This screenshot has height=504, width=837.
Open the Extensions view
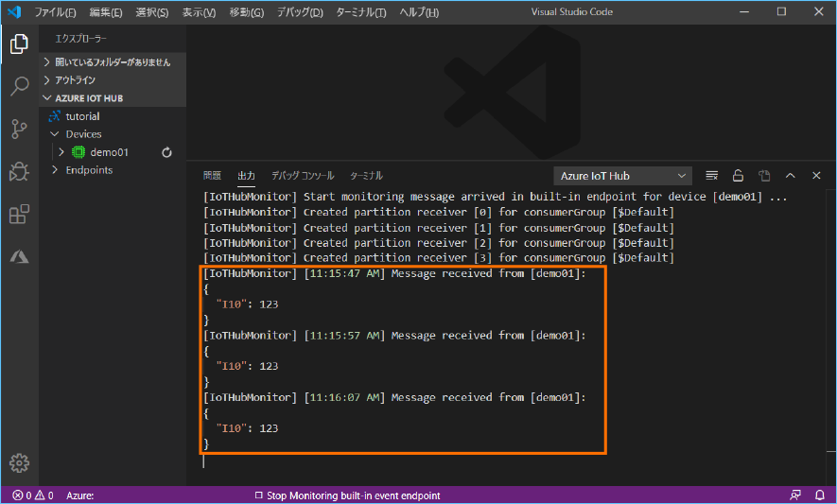pyautogui.click(x=19, y=215)
